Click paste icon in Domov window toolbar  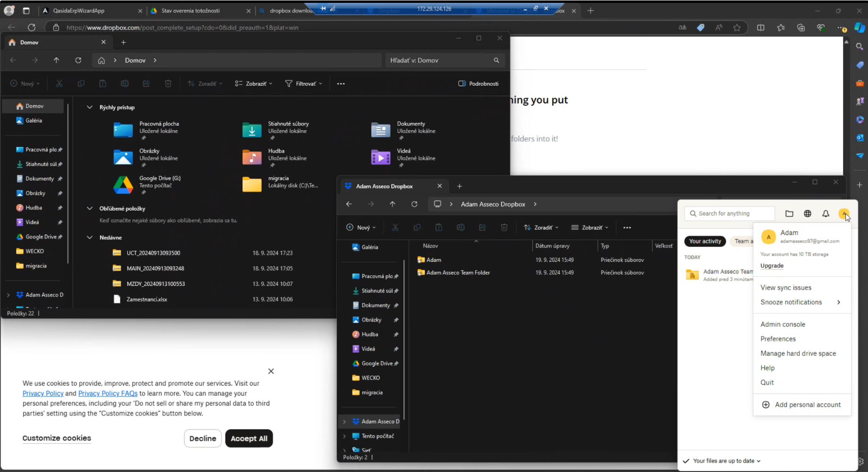pyautogui.click(x=102, y=84)
